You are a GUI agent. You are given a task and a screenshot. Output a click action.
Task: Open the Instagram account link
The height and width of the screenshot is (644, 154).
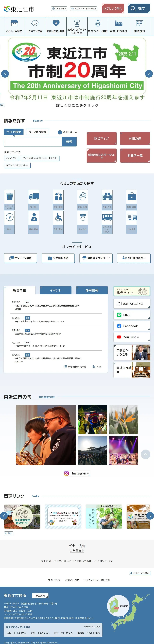click(77, 474)
